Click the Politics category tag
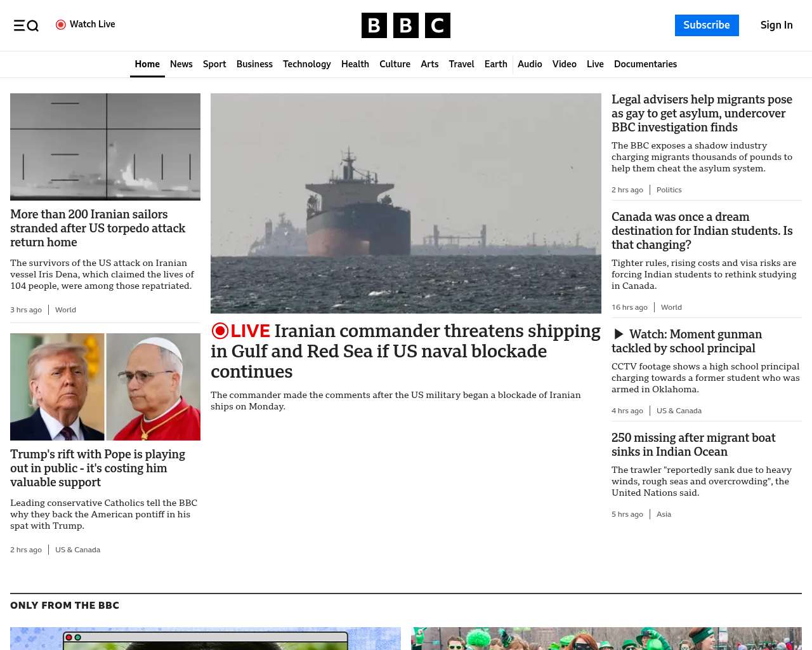Screen dimensions: 812x650 669,190
